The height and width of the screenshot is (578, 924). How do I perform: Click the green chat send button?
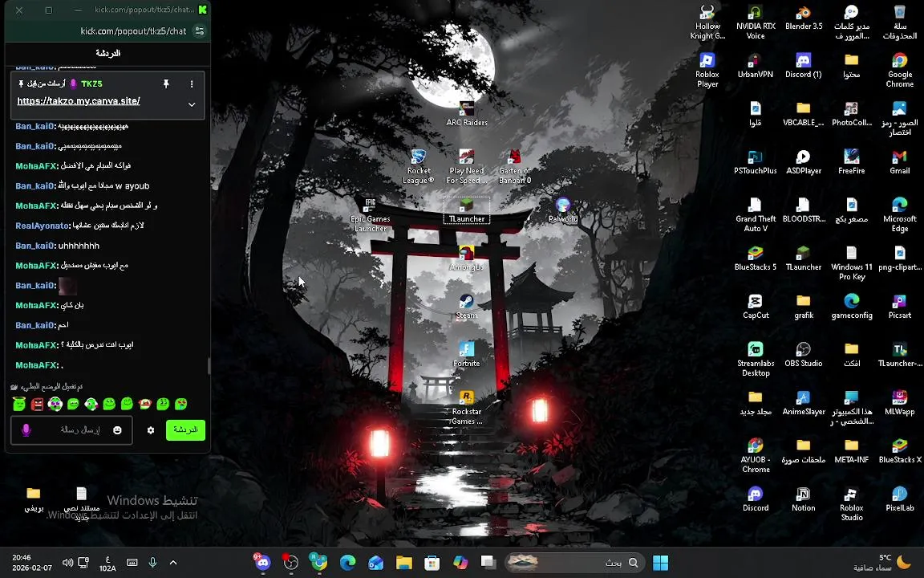[x=185, y=430]
